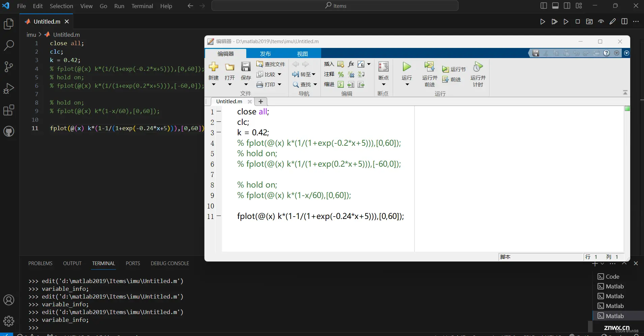The width and height of the screenshot is (644, 336).
Task: Click the pencil icon in VS Code editor toolbar
Action: point(613,22)
